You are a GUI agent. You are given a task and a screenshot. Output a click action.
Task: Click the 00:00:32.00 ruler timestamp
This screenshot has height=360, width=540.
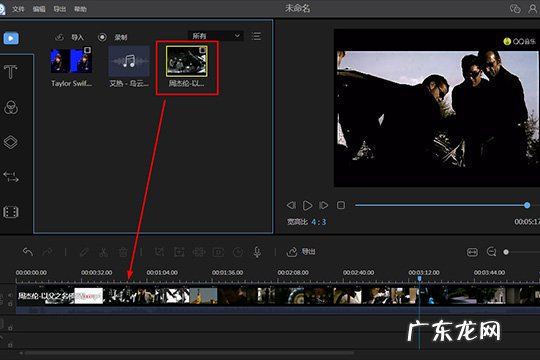97,272
